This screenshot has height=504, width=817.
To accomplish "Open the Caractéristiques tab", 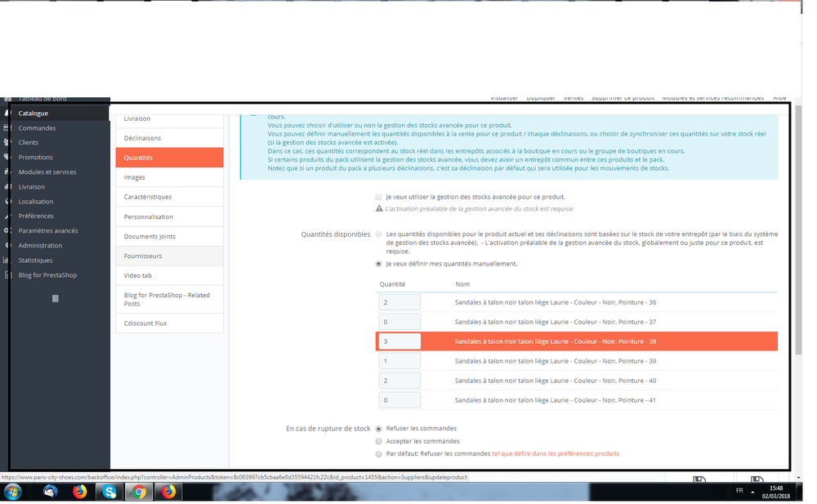I will coord(169,197).
